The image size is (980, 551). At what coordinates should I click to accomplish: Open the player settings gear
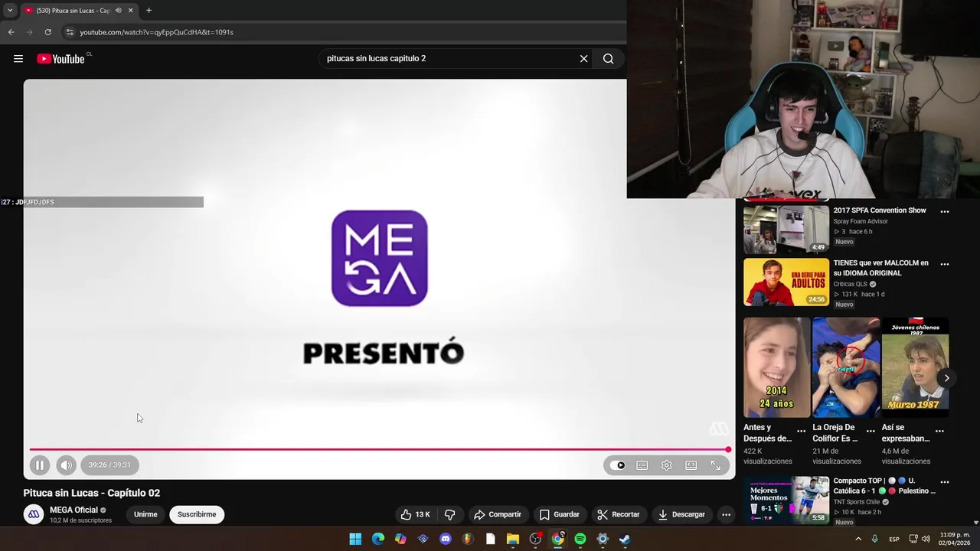667,465
